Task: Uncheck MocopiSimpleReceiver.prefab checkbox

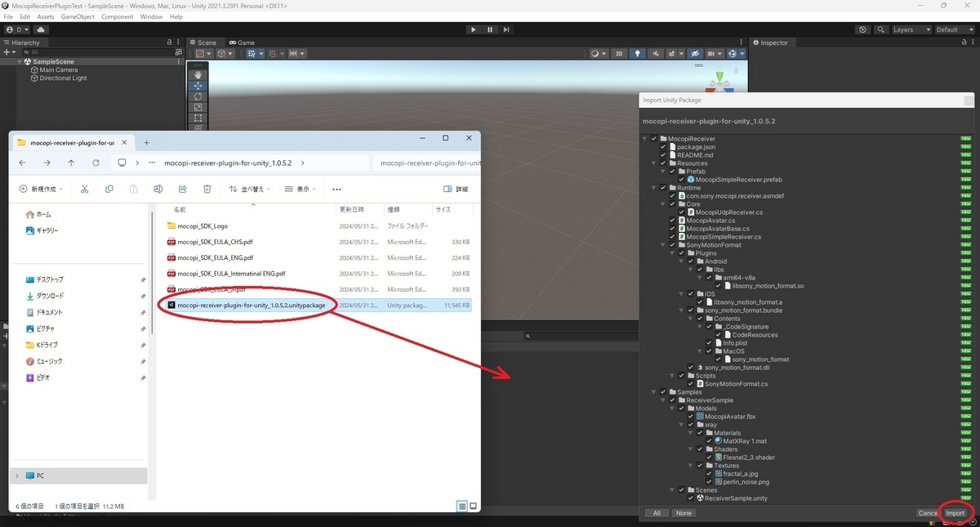Action: pos(683,180)
